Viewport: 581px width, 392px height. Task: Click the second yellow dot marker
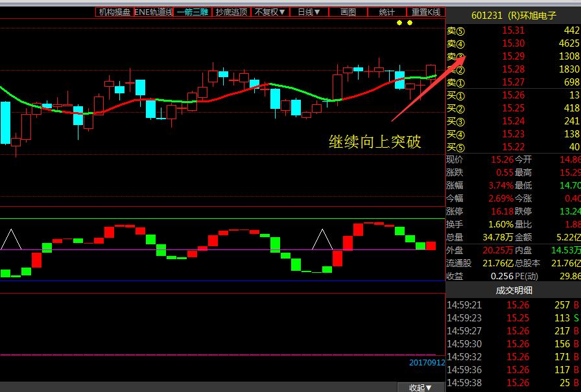coord(410,23)
